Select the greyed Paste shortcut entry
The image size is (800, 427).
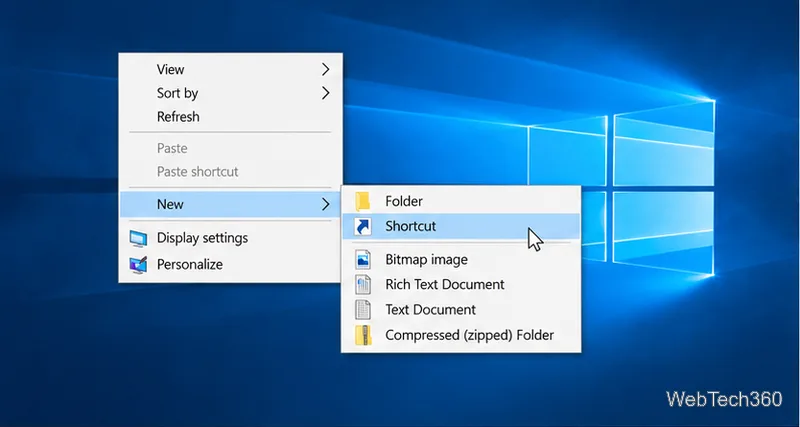tap(230, 171)
